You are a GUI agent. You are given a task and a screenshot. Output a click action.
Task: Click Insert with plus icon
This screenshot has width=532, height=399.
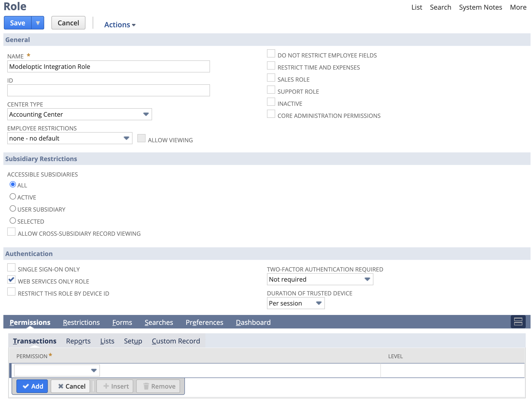(x=115, y=386)
